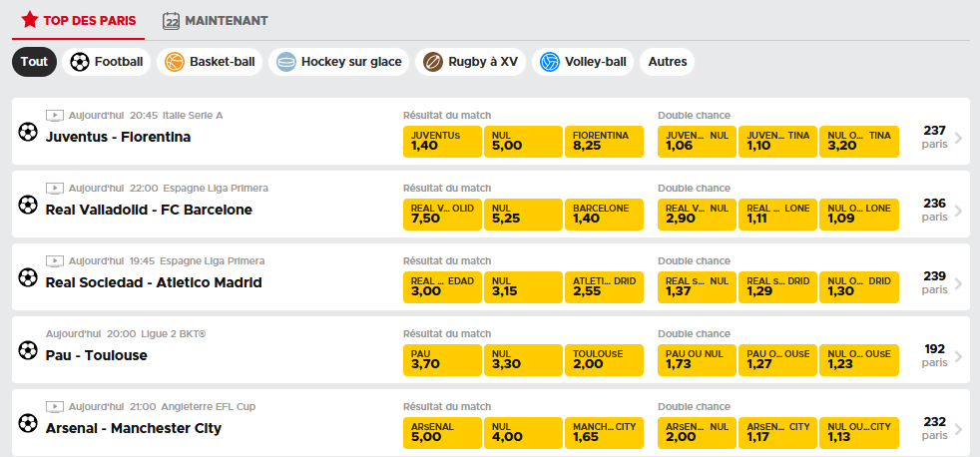Click the football icon beside Real Valladolid - FC Barcelone
The height and width of the screenshot is (457, 980).
click(28, 205)
